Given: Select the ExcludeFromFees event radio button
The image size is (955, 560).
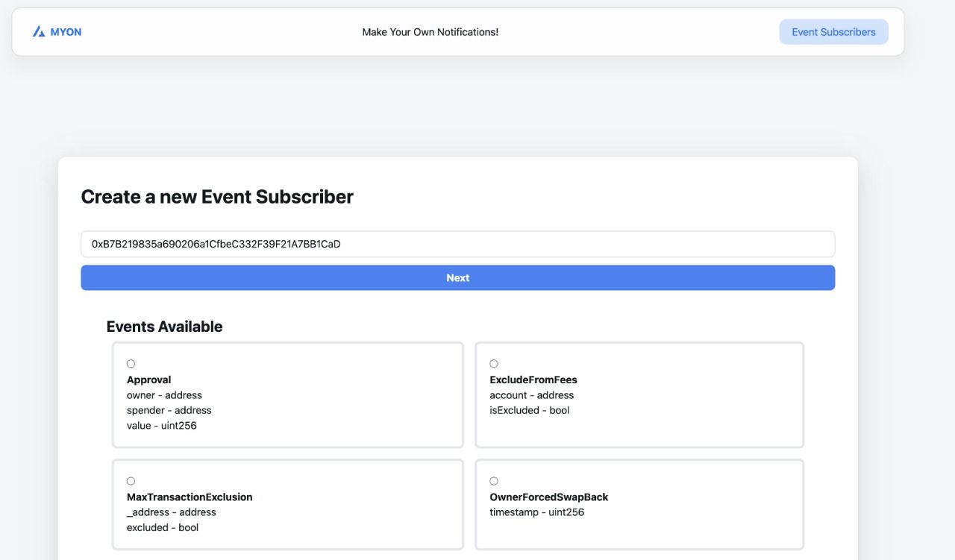Looking at the screenshot, I should (x=494, y=364).
